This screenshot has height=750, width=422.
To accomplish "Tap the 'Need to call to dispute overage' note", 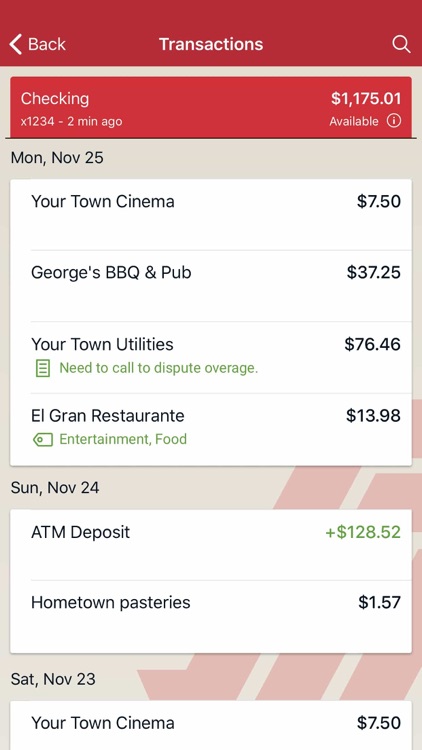I will [x=158, y=368].
